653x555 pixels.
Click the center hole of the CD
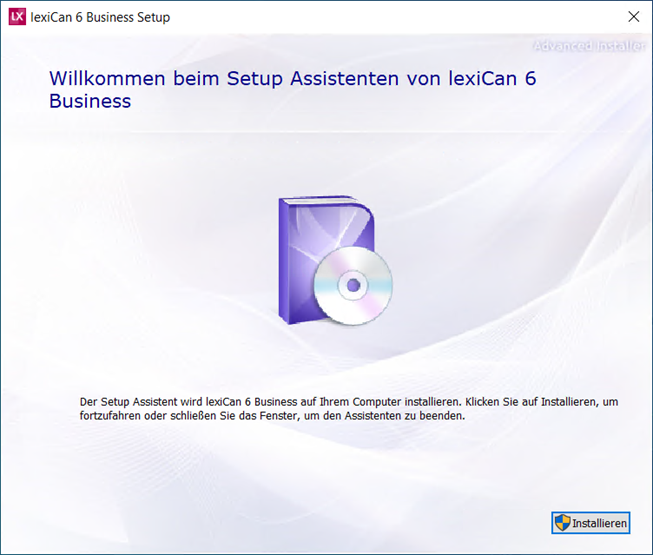coord(353,286)
